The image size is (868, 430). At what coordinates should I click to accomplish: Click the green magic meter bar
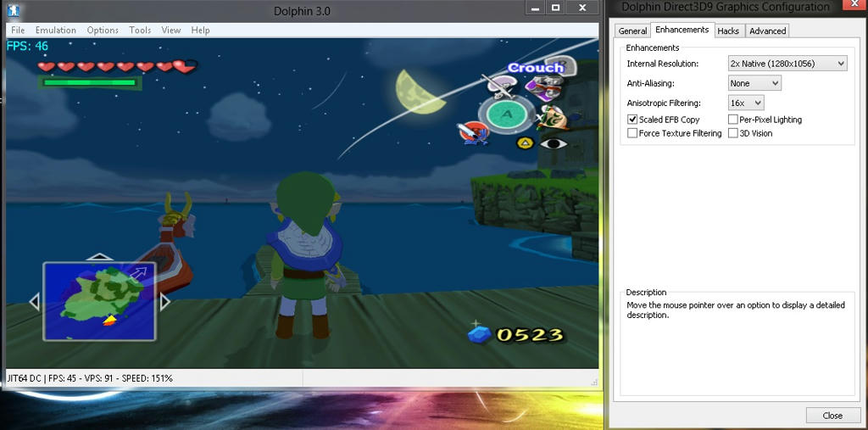pos(90,82)
